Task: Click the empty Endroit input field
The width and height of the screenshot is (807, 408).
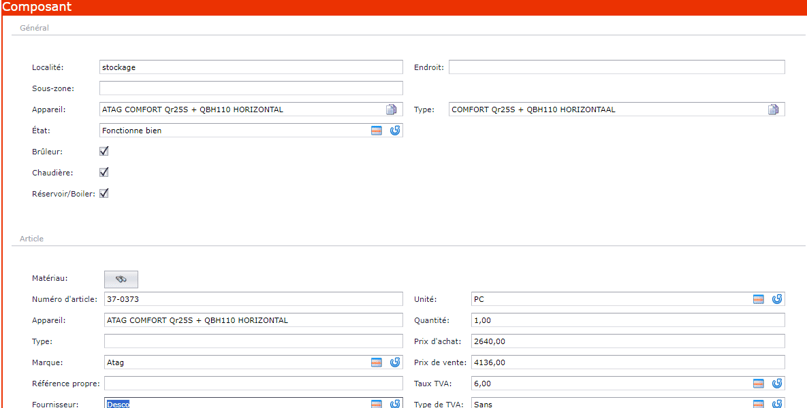Action: [x=617, y=67]
